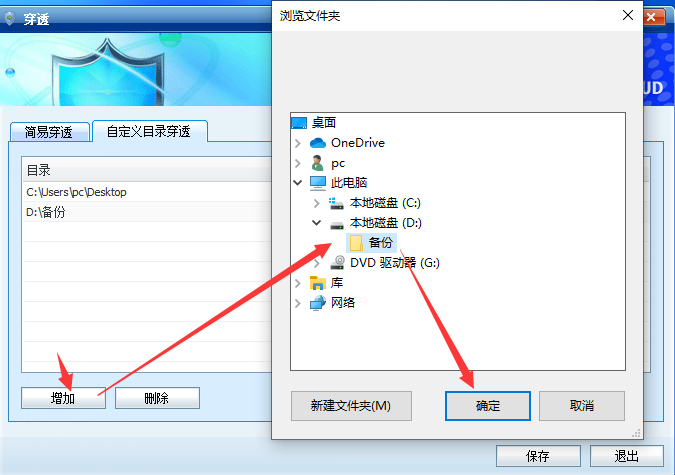Expand the 本地磁盘 (C:) node
The image size is (675, 475).
tap(316, 203)
